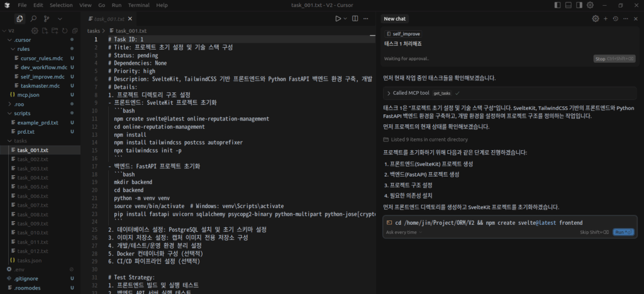Open the Source Control branch icon
644x294 pixels.
coord(47,18)
